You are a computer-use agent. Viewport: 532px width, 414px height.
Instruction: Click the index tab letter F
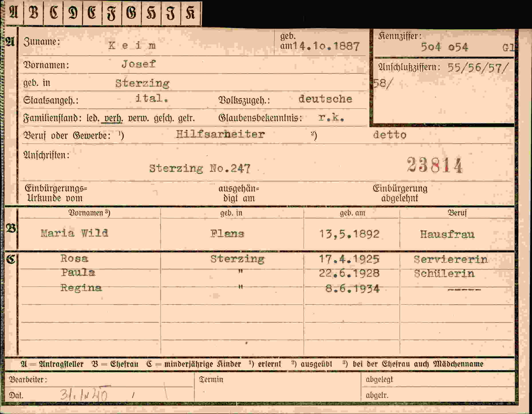pos(112,13)
